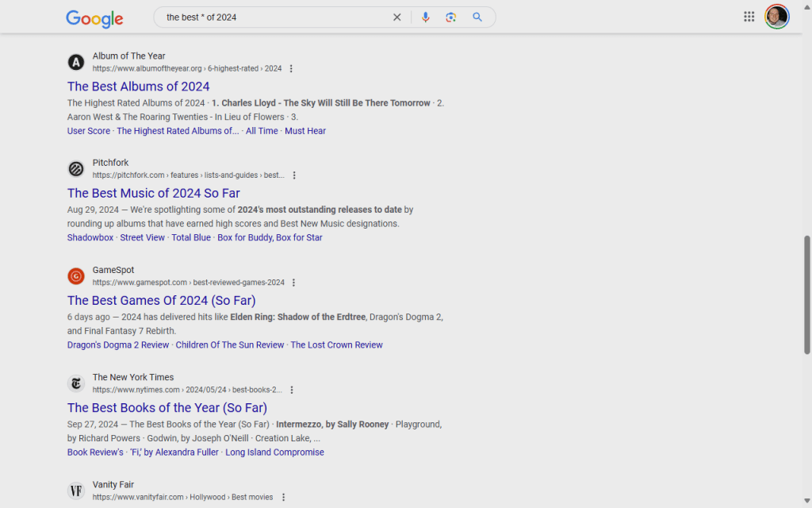Open The Best Books of the Year result
This screenshot has width=812, height=508.
point(167,408)
